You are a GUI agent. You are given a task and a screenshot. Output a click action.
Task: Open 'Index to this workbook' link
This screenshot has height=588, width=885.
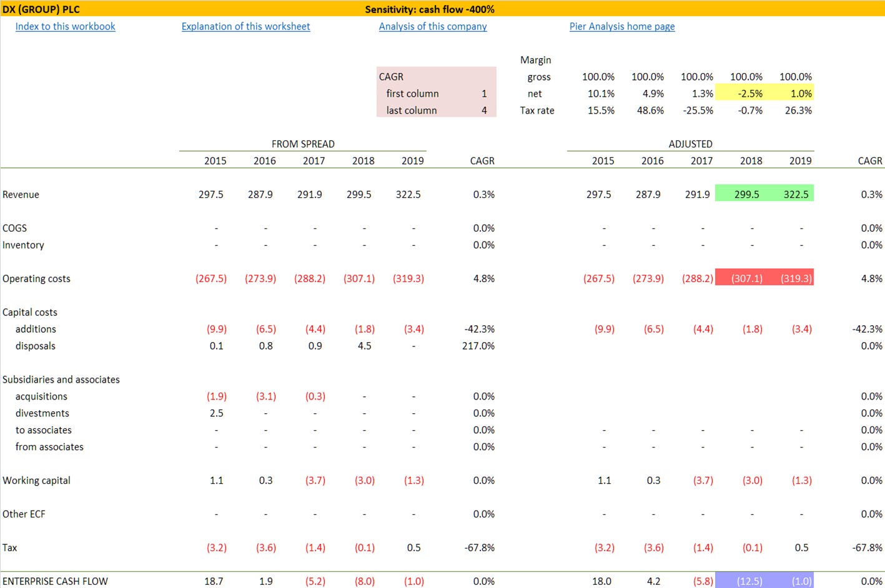(x=65, y=26)
